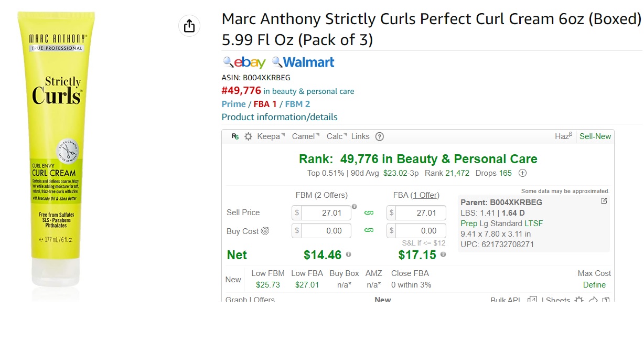Image resolution: width=644 pixels, height=340 pixels.
Task: Search this product on eBay
Action: (244, 62)
